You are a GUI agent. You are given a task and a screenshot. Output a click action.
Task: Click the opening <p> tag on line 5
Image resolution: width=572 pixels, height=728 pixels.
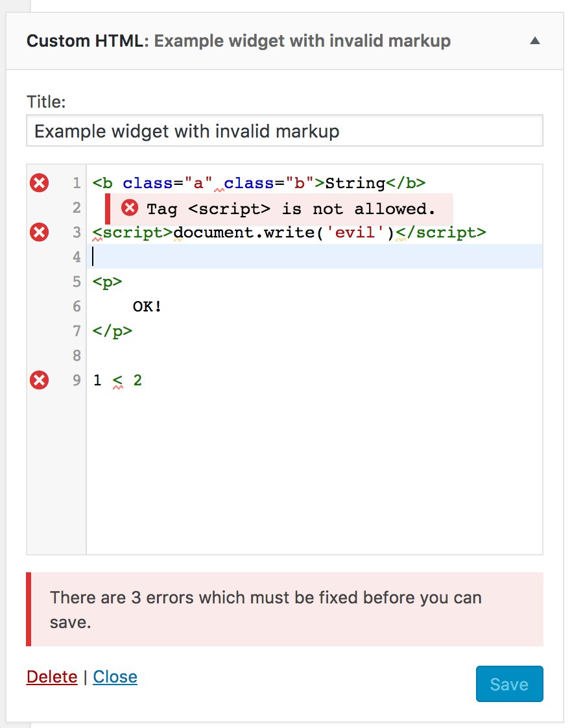pos(107,282)
